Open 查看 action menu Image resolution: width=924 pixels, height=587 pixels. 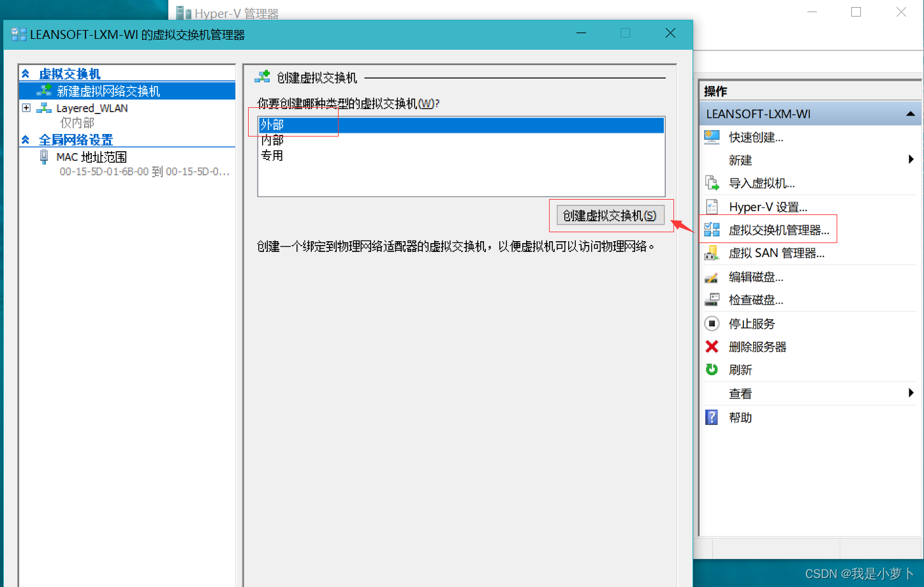click(x=740, y=394)
